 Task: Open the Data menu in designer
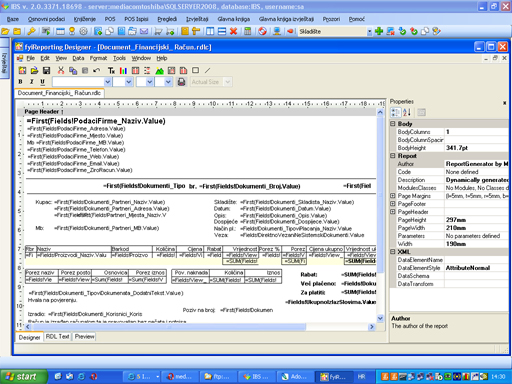[78, 58]
